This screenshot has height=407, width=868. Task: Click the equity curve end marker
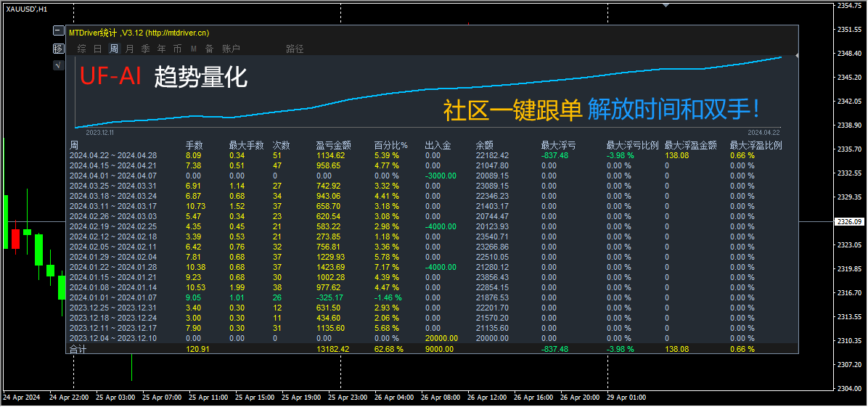(797, 56)
